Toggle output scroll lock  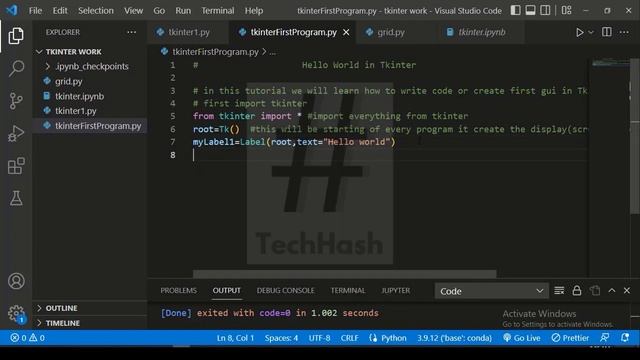(577, 291)
